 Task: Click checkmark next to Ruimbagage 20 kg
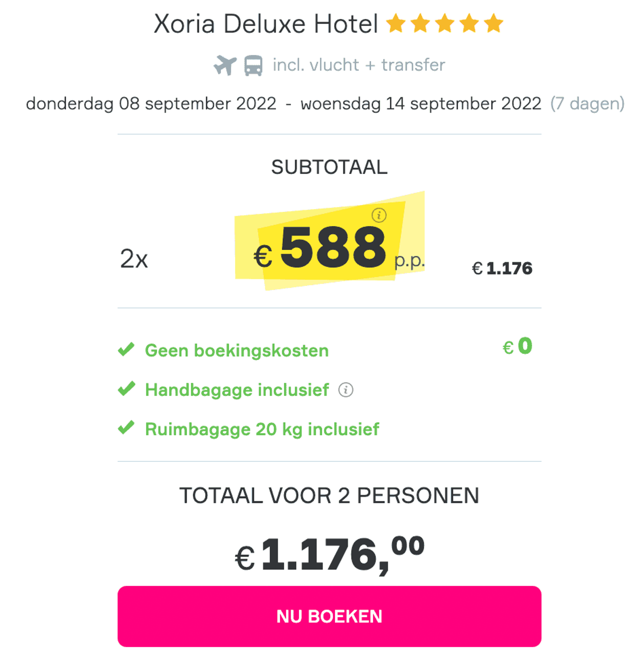click(126, 428)
